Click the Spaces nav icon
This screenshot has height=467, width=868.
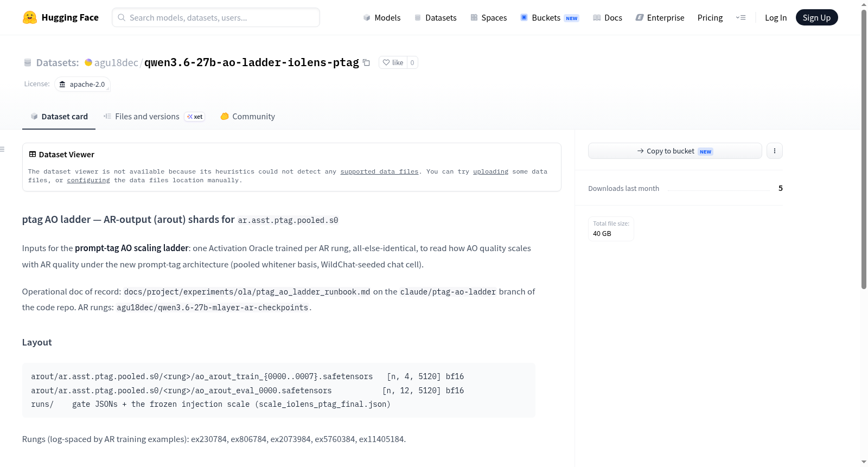pos(474,17)
